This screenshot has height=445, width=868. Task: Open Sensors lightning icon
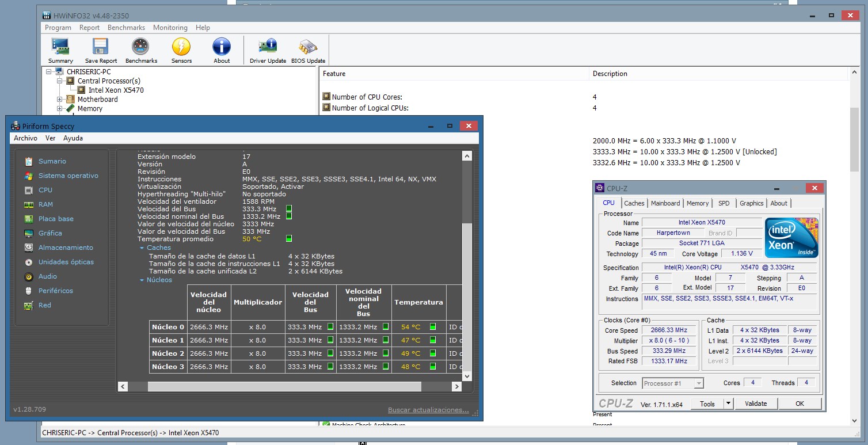(x=181, y=51)
